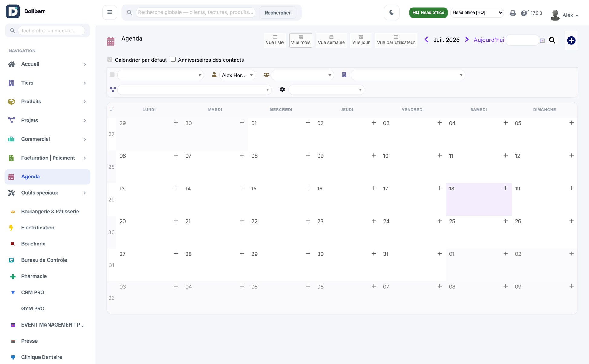This screenshot has height=364, width=589.
Task: Add event on day 22 with plus icon
Action: 308,221
